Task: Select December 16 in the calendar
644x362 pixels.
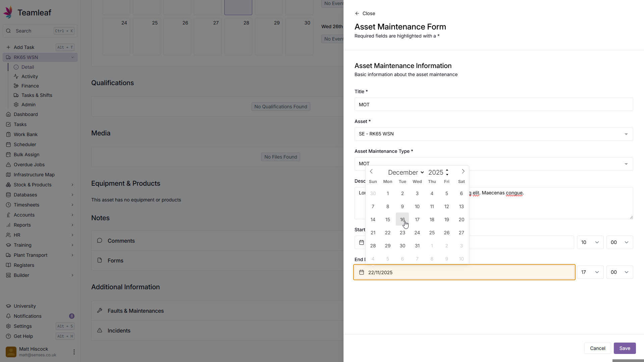Action: [x=402, y=220]
